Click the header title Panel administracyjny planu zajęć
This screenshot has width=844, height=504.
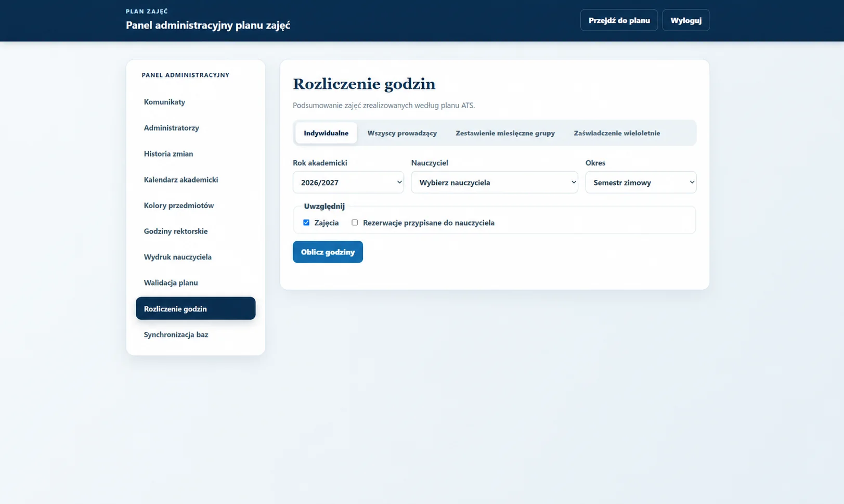(208, 25)
